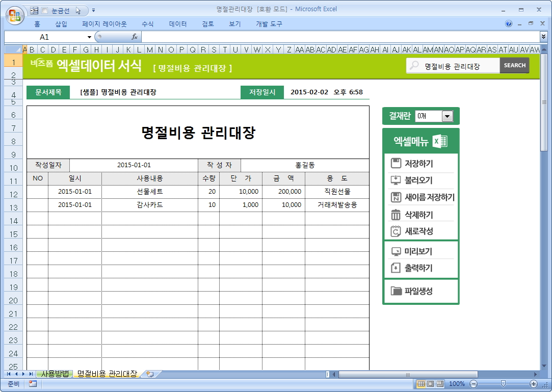Click the 미리보기 preview button
This screenshot has width=552, height=392.
tap(417, 252)
